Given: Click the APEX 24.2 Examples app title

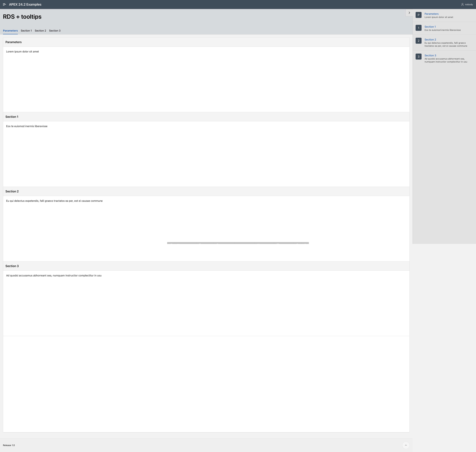Looking at the screenshot, I should (25, 5).
